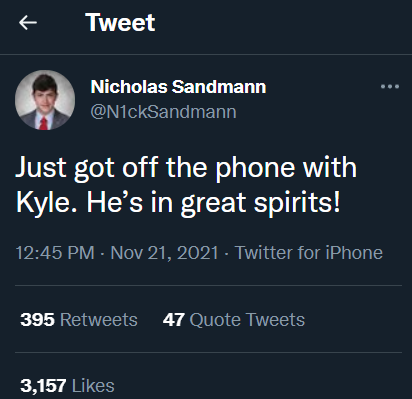The image size is (412, 399).
Task: Click the 'Retweets' label text
Action: (99, 320)
